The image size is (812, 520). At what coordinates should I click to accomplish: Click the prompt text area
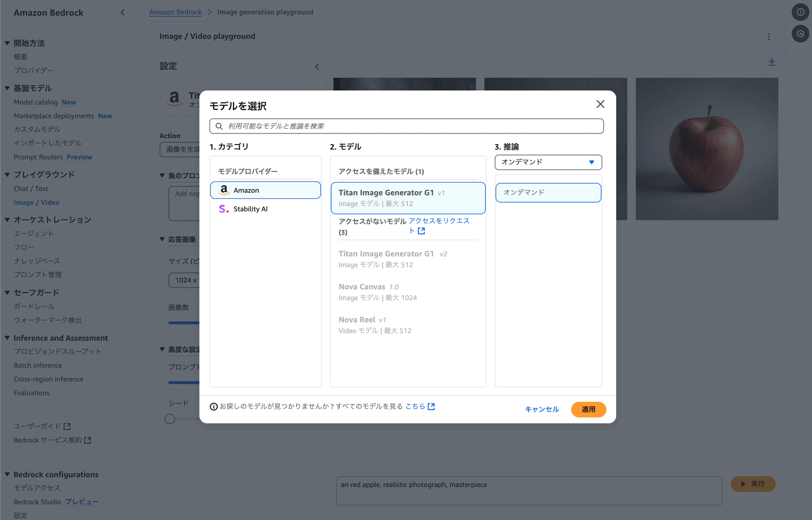[529, 491]
